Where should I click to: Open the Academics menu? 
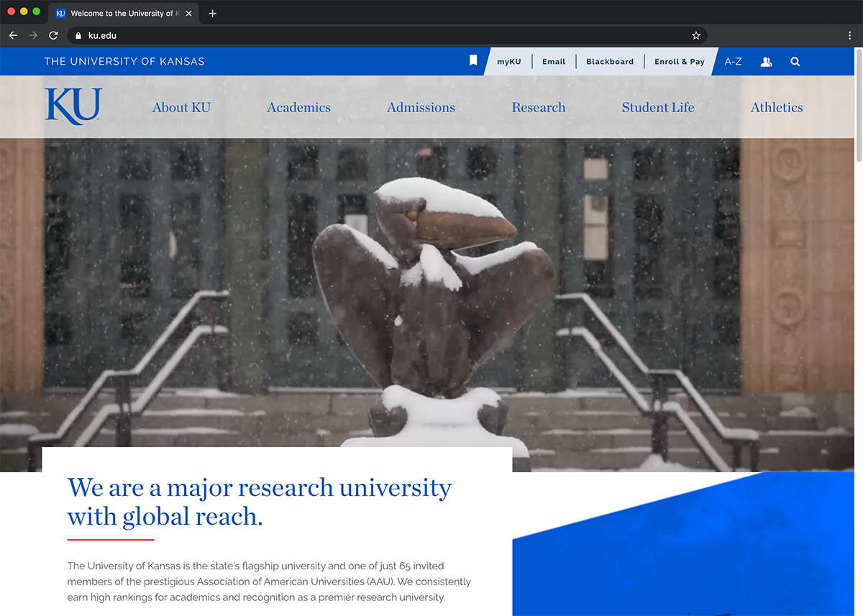(298, 107)
